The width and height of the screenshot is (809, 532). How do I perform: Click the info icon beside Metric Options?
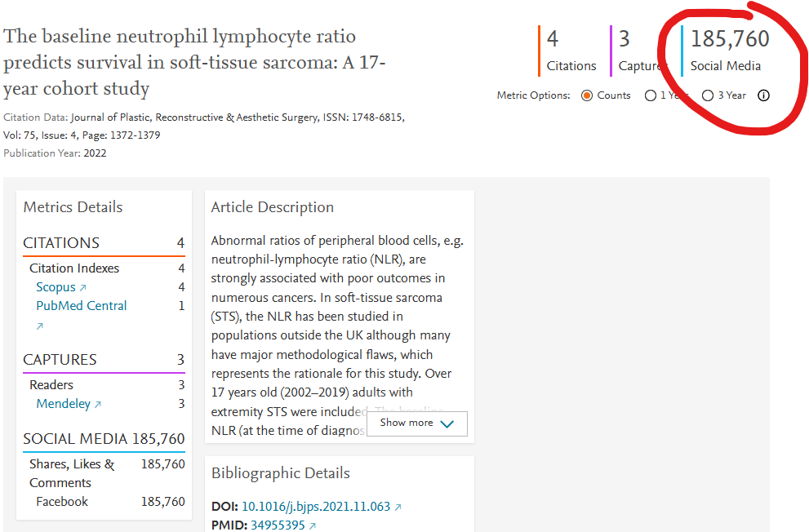pyautogui.click(x=763, y=95)
